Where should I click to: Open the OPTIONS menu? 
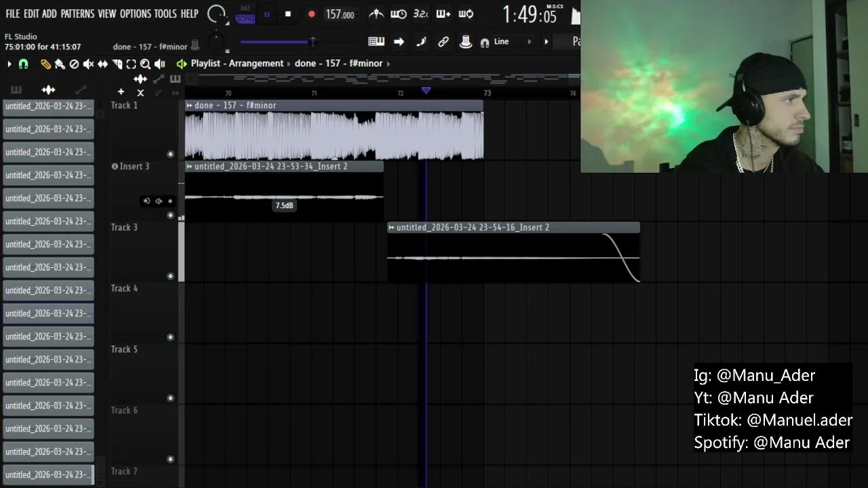pyautogui.click(x=135, y=14)
